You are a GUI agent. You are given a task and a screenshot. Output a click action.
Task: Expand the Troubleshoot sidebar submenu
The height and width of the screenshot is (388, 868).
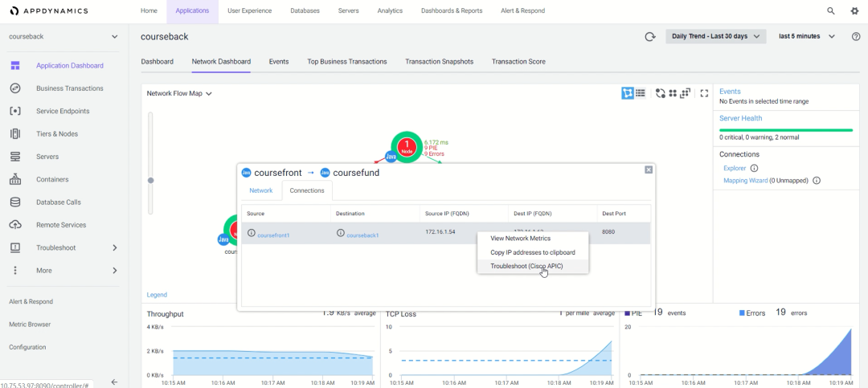point(114,248)
